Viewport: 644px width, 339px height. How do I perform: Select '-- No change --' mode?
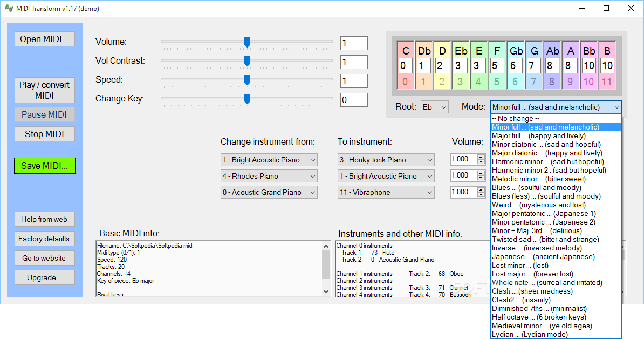[x=556, y=118]
